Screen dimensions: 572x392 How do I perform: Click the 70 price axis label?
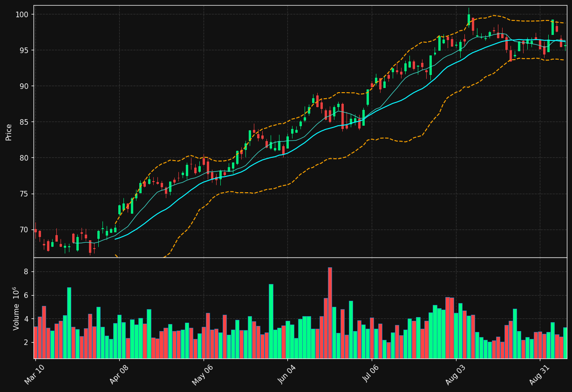pos(24,230)
